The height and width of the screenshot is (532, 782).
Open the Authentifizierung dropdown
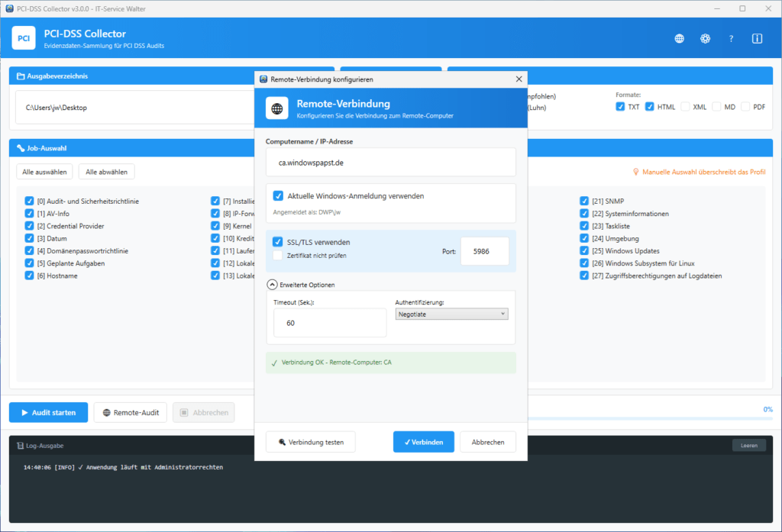[451, 313]
